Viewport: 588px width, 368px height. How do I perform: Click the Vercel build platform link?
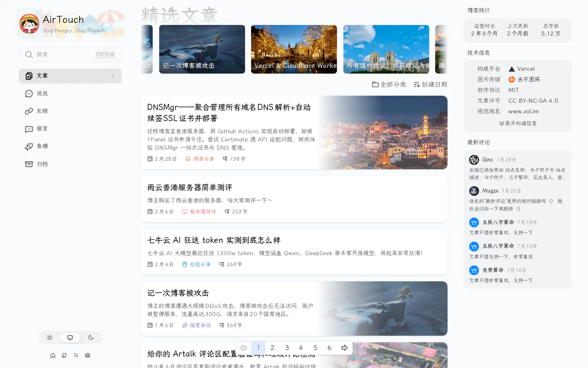click(x=521, y=69)
